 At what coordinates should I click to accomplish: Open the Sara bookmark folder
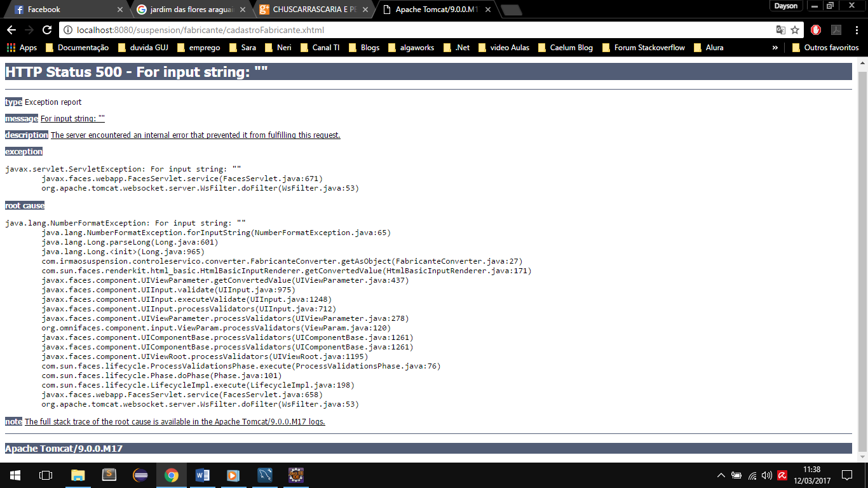(x=242, y=48)
